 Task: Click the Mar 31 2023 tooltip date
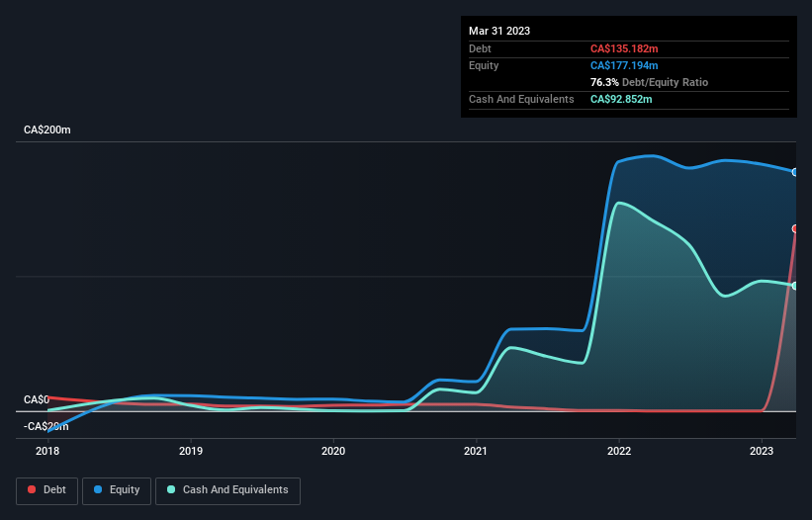(x=499, y=31)
